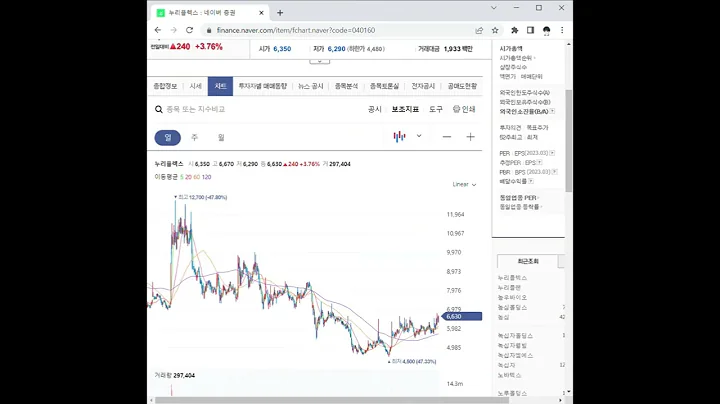This screenshot has height=404, width=720.
Task: Open the 투자자별 매매동향 tab
Action: pyautogui.click(x=263, y=86)
